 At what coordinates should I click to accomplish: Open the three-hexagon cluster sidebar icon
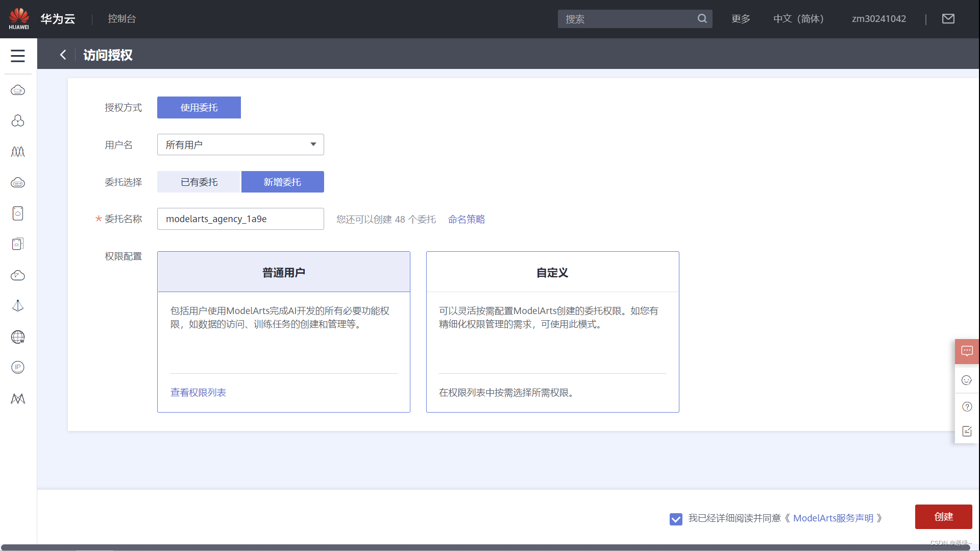click(x=18, y=121)
